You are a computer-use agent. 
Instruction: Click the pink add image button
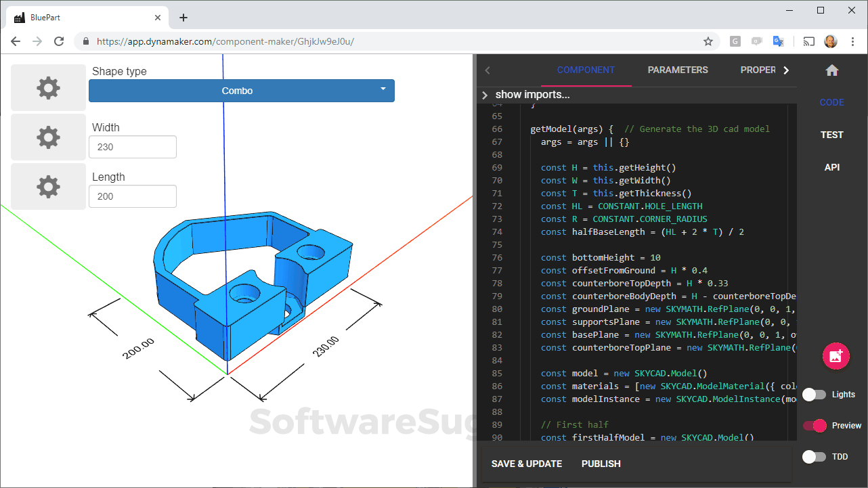[836, 356]
